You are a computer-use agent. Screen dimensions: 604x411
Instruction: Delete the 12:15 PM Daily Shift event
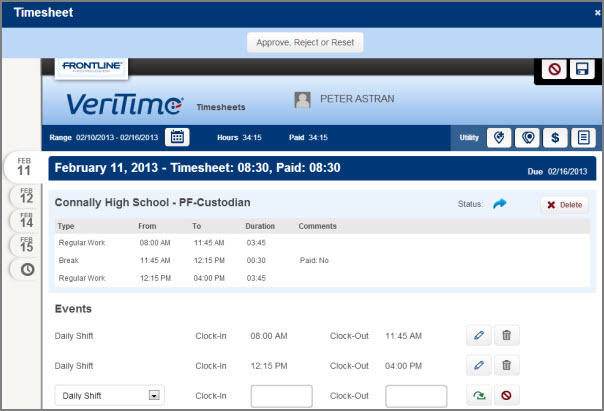coord(507,366)
